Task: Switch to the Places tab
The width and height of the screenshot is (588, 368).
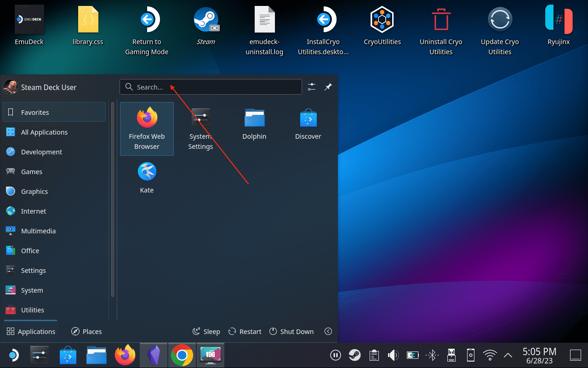Action: 86,331
